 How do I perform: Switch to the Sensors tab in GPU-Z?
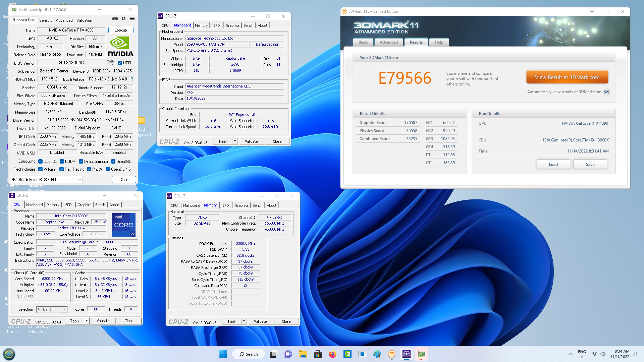point(46,20)
